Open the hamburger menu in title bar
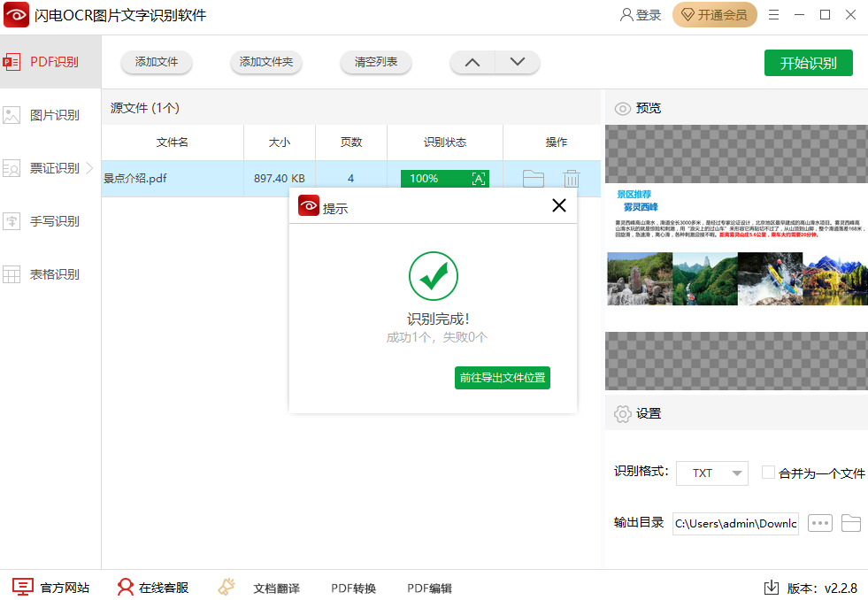The height and width of the screenshot is (600, 868). pyautogui.click(x=774, y=15)
